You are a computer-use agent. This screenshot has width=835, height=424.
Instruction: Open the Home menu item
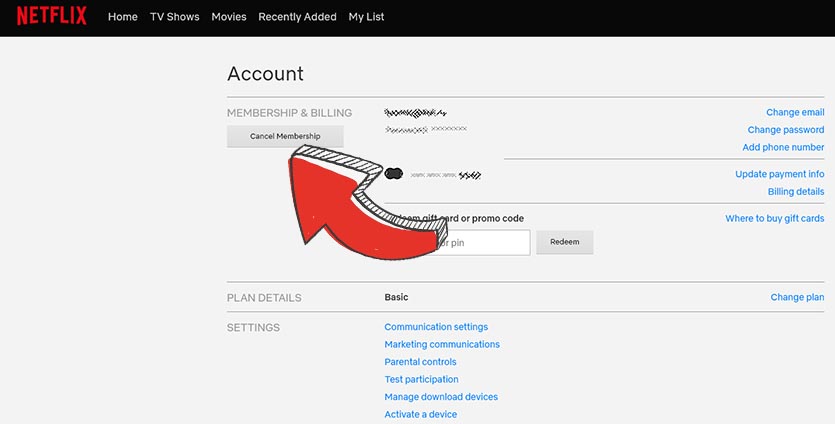point(122,17)
